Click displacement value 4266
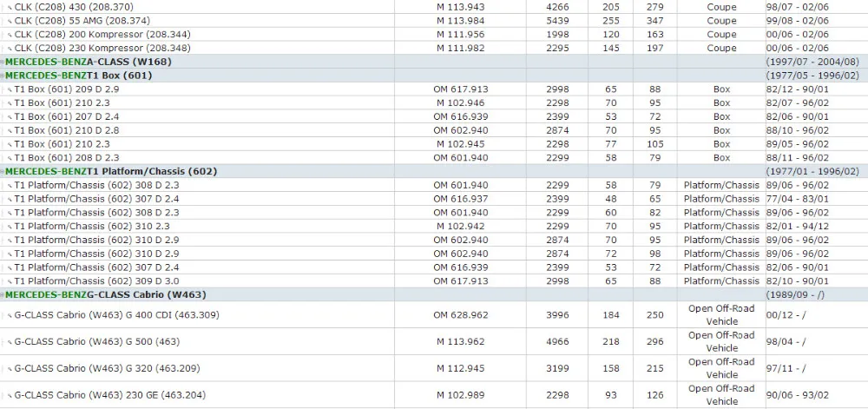Screen dimensions: 868x409 [557, 7]
